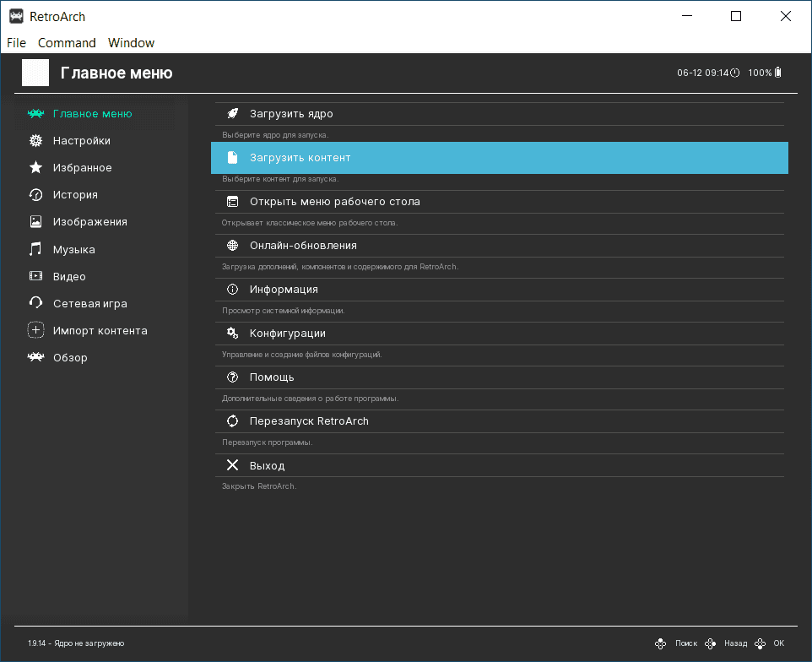
Task: Click the Видео film icon
Action: pos(35,276)
